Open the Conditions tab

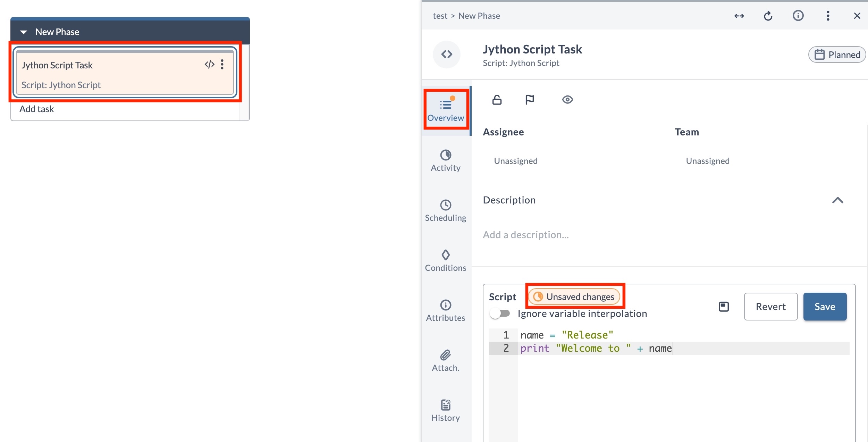446,261
